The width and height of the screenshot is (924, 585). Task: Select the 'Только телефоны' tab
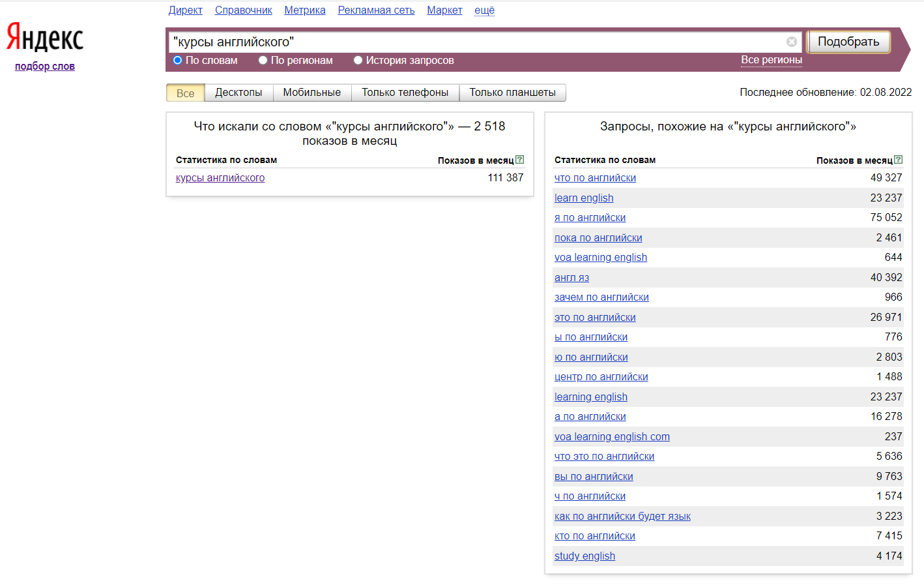tap(405, 93)
